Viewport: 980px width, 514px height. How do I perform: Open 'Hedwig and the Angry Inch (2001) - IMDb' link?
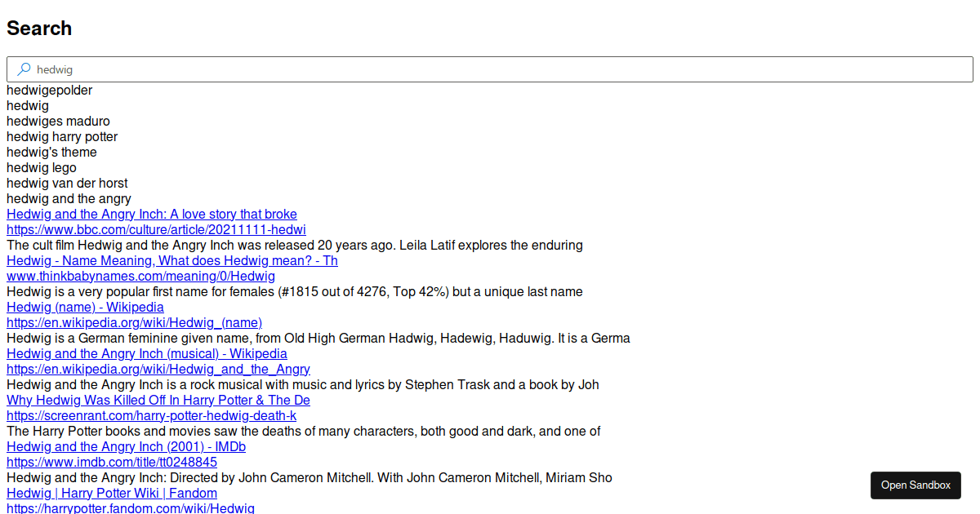point(126,447)
